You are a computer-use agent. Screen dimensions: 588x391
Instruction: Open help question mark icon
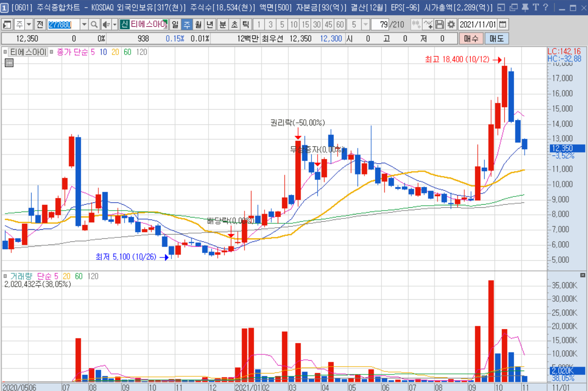[x=546, y=8]
